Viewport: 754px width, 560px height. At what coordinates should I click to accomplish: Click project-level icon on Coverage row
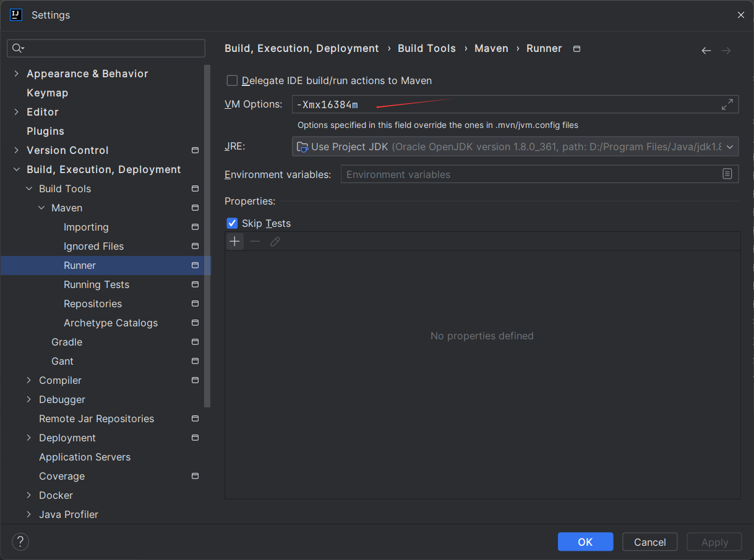[195, 476]
